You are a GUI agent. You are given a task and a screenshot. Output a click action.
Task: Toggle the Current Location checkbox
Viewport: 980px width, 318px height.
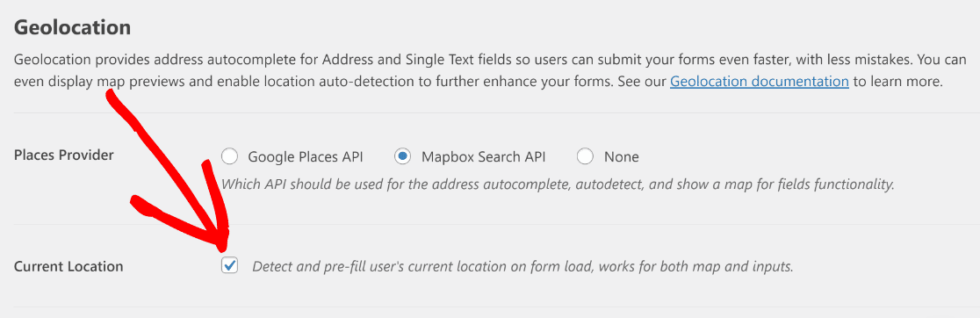pos(230,266)
